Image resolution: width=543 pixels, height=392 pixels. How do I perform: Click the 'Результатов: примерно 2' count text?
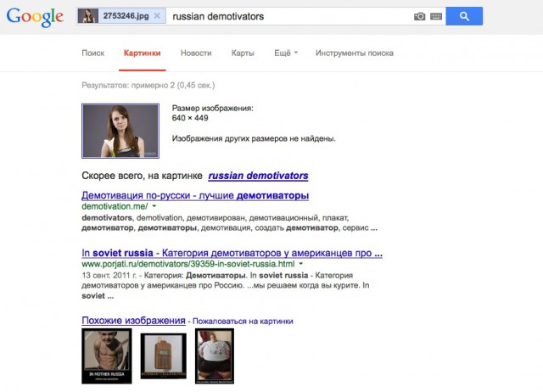pyautogui.click(x=148, y=85)
